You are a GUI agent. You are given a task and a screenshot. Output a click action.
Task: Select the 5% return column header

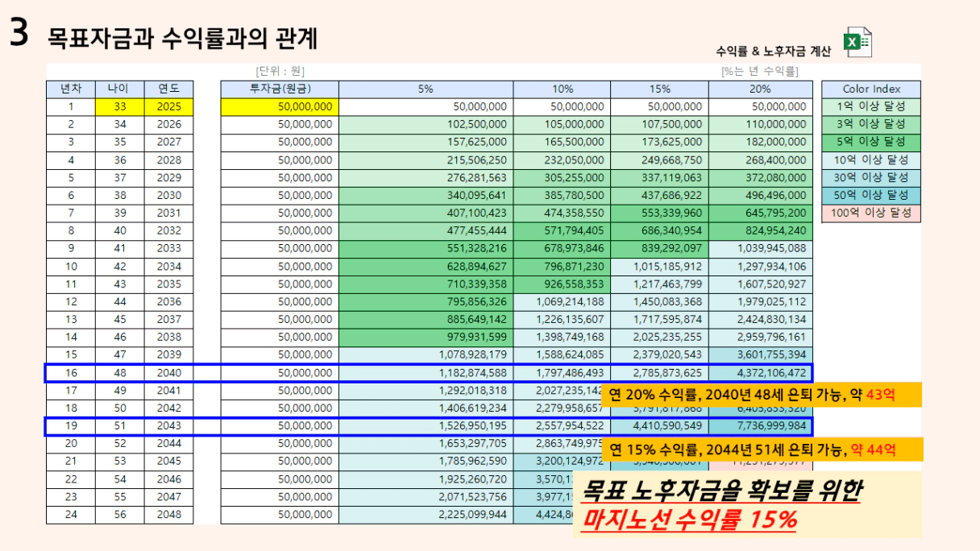(x=426, y=89)
